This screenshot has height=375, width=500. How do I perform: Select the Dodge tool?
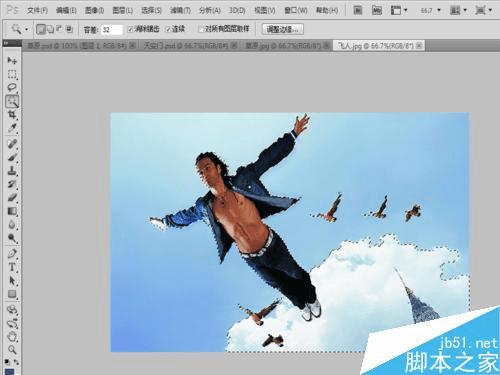[12, 238]
